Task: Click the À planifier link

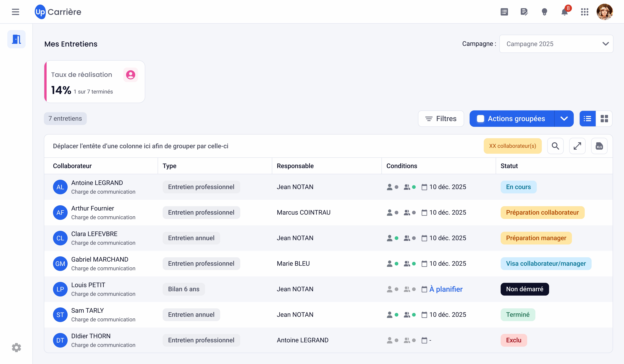Action: (446, 289)
